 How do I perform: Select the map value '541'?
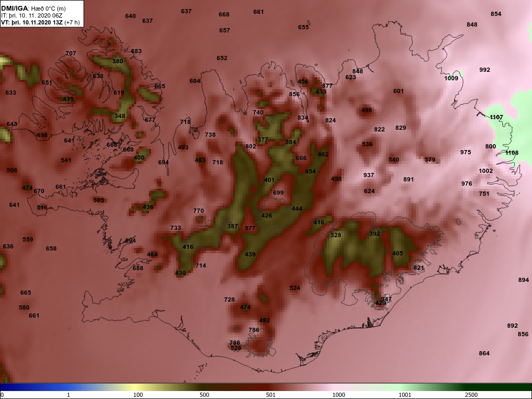click(66, 160)
